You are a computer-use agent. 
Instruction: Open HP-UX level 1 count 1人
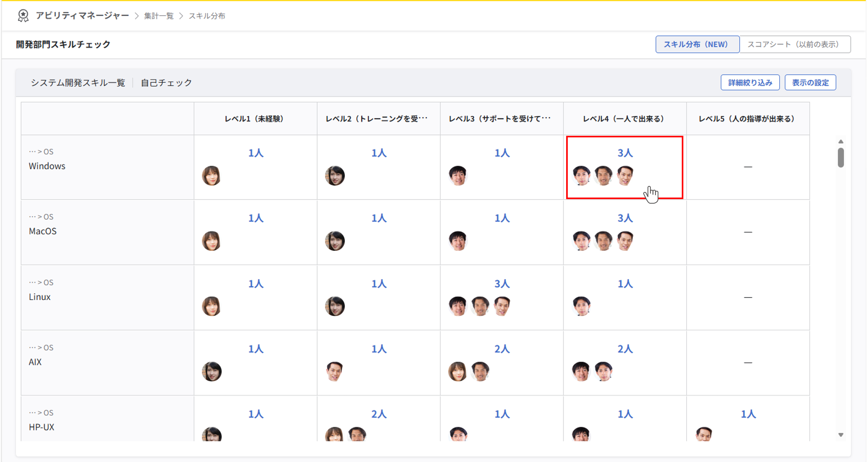coord(256,414)
